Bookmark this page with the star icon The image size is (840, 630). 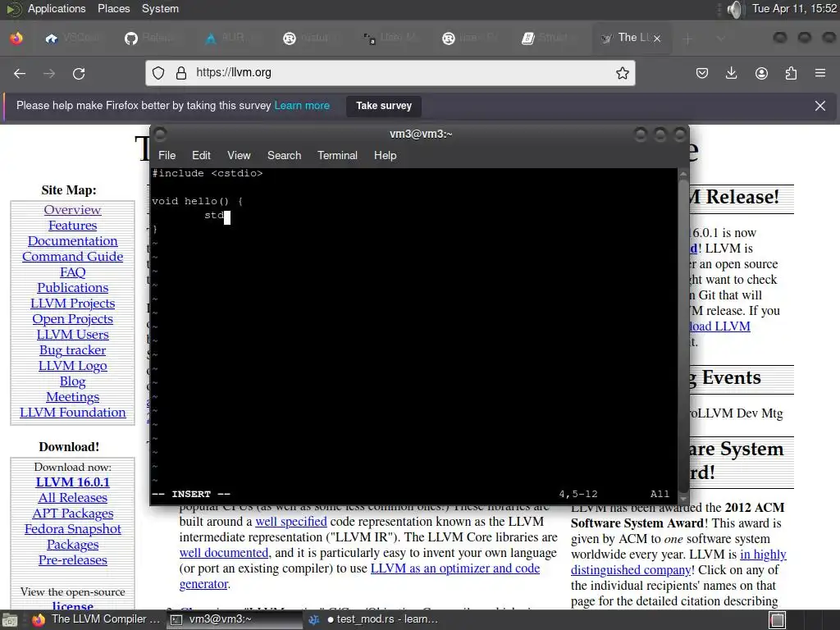(622, 73)
